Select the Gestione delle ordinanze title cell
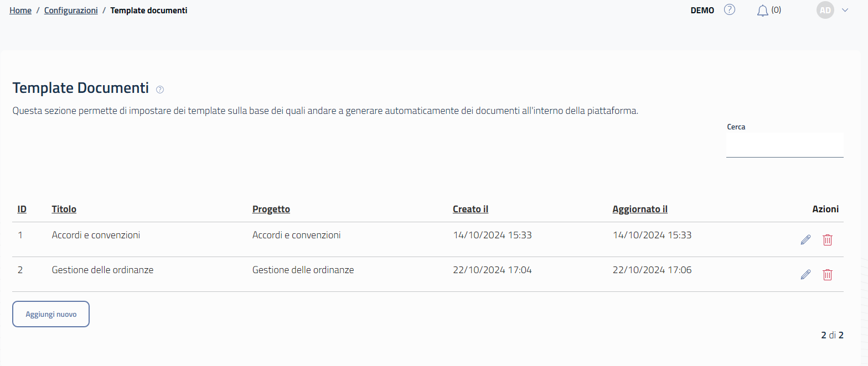The width and height of the screenshot is (868, 366). pyautogui.click(x=102, y=270)
